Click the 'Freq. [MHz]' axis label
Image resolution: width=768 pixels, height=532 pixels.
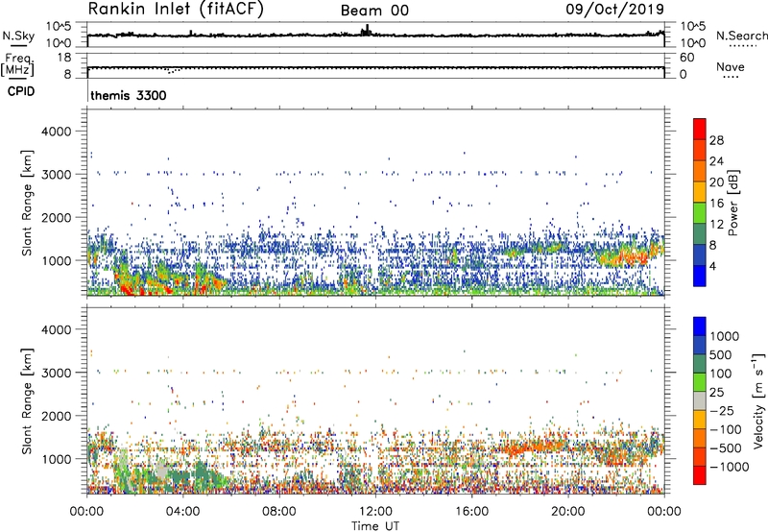(17, 65)
